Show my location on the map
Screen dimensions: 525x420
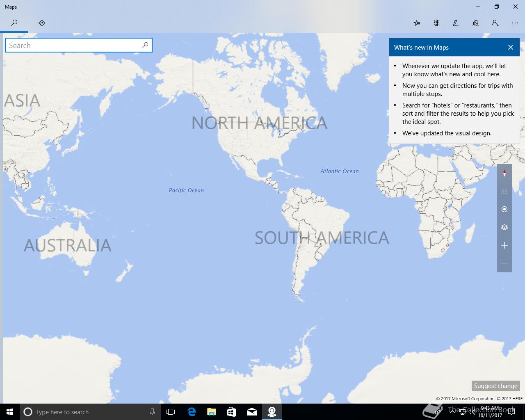(x=504, y=209)
